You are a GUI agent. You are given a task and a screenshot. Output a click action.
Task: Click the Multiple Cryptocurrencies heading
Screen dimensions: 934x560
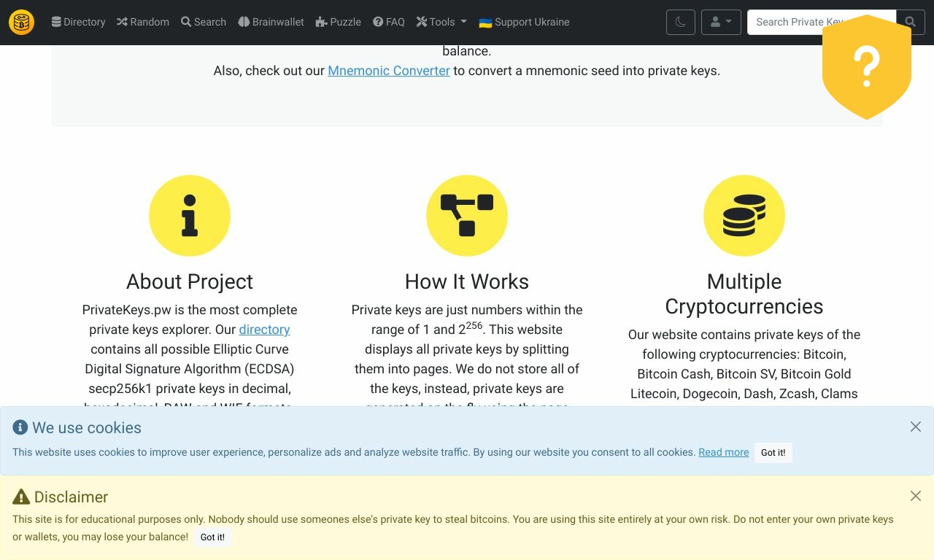click(744, 294)
